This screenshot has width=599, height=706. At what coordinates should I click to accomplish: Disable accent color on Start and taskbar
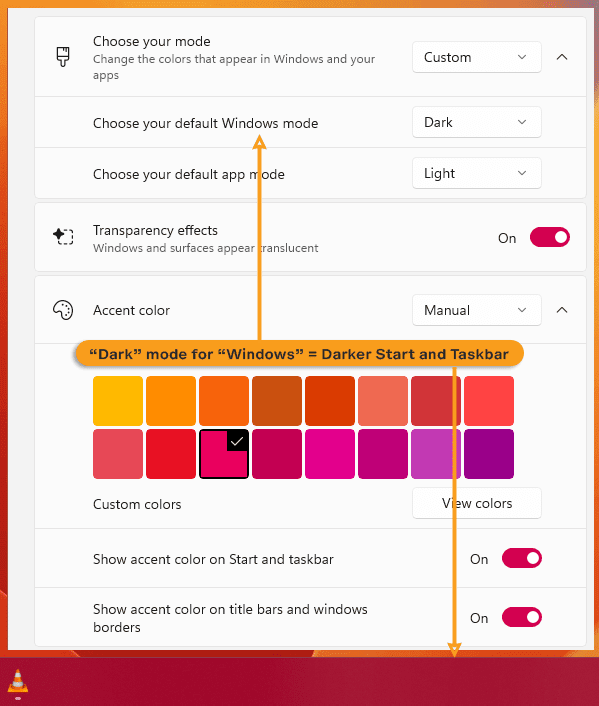point(522,558)
